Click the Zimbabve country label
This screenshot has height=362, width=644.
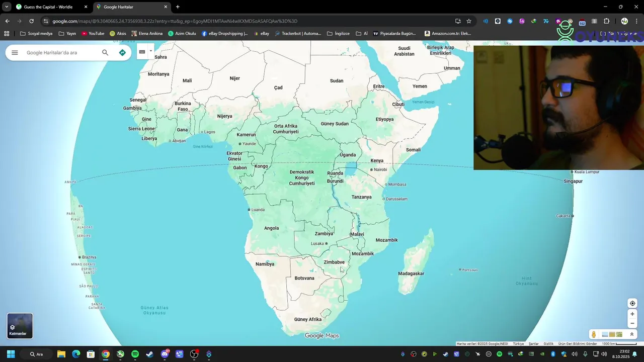coord(334,262)
